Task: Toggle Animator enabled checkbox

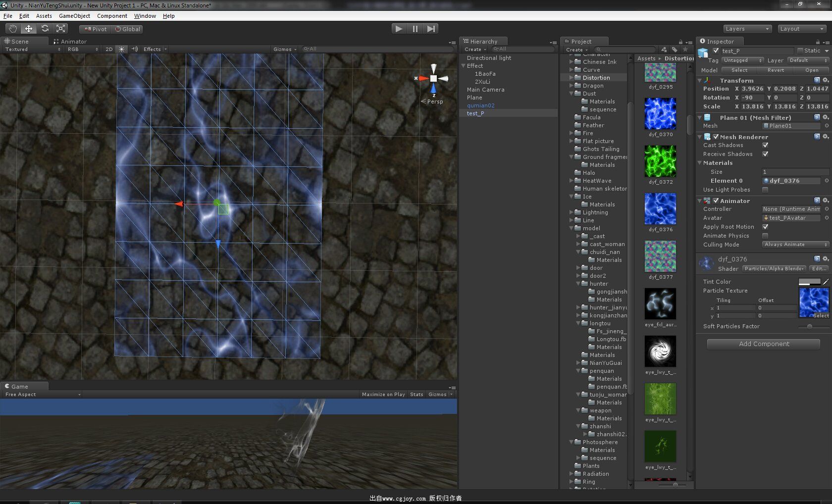Action: pos(716,201)
